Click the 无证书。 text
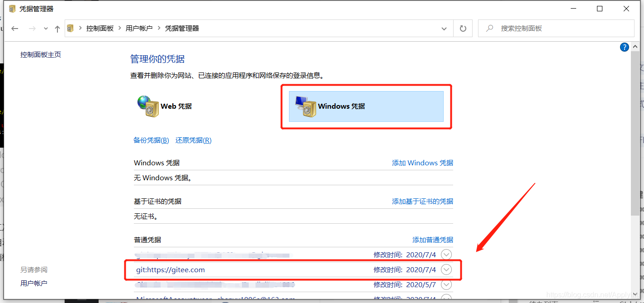This screenshot has height=303, width=644. point(146,216)
